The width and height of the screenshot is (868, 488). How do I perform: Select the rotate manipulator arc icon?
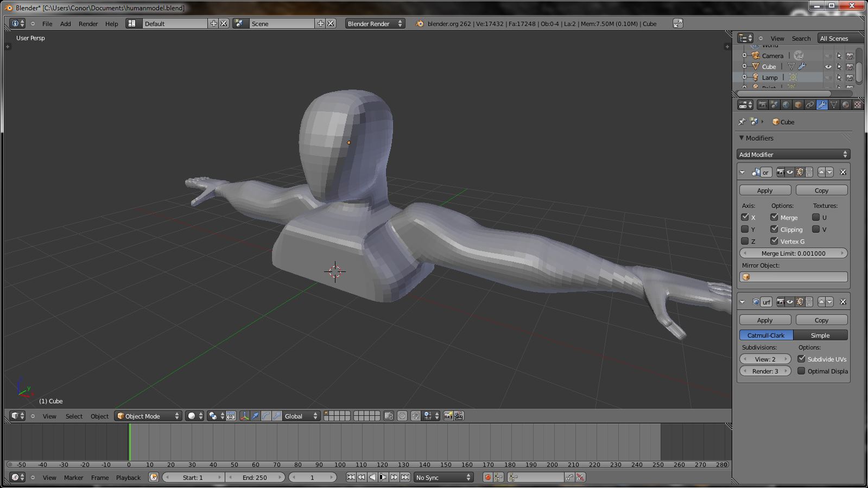tap(266, 416)
